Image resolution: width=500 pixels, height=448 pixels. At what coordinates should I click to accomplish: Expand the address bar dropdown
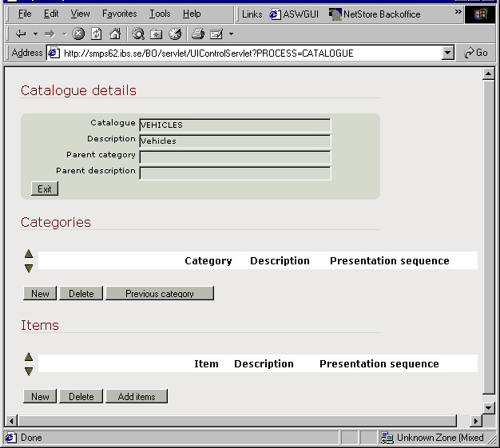448,54
